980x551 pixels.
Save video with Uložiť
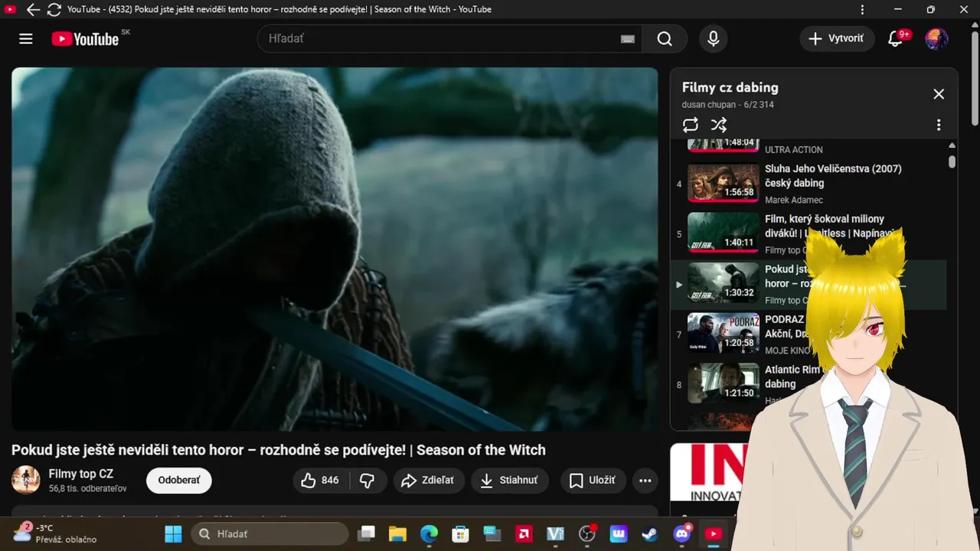point(593,480)
